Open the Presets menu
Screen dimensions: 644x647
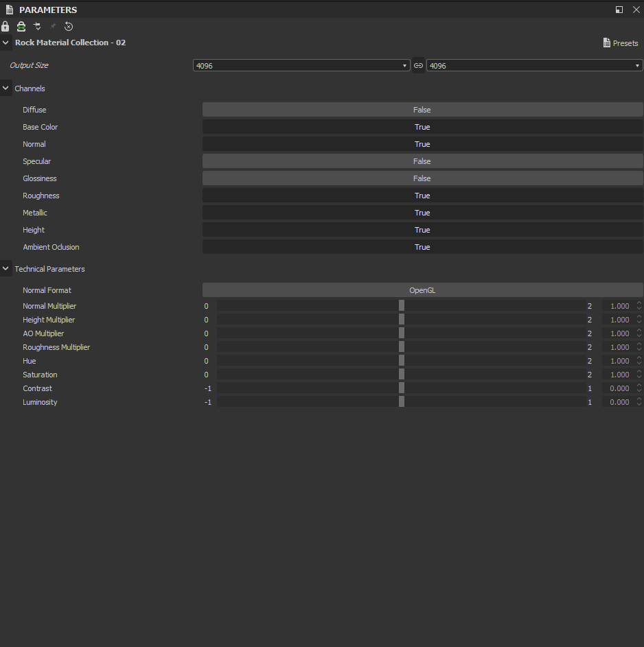(621, 43)
